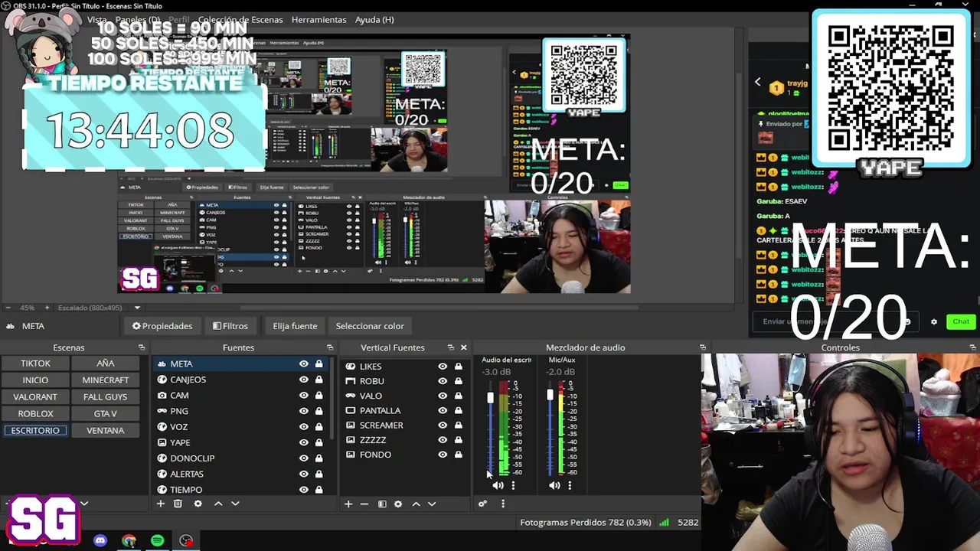Select PANTALLA in Vertical Fuentes

(x=404, y=411)
